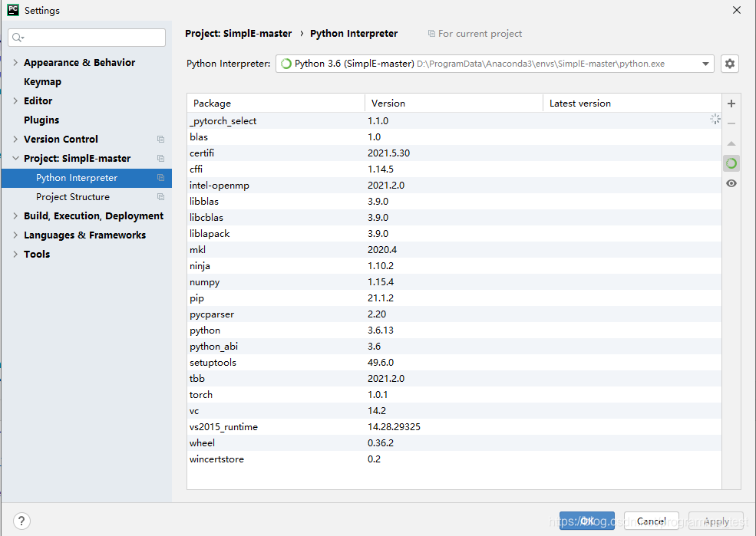Viewport: 756px width, 536px height.
Task: Select the intel-openmp package row
Action: pos(454,186)
